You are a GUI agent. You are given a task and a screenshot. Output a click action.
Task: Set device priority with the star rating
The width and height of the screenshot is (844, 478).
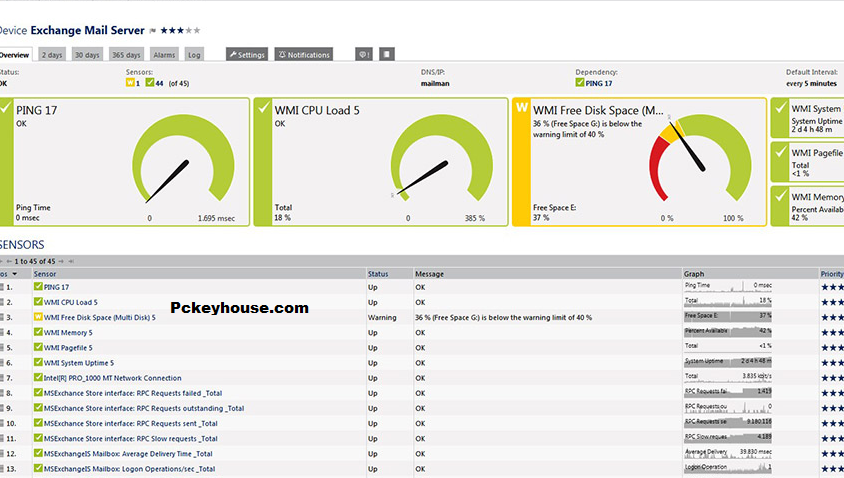coord(180,30)
